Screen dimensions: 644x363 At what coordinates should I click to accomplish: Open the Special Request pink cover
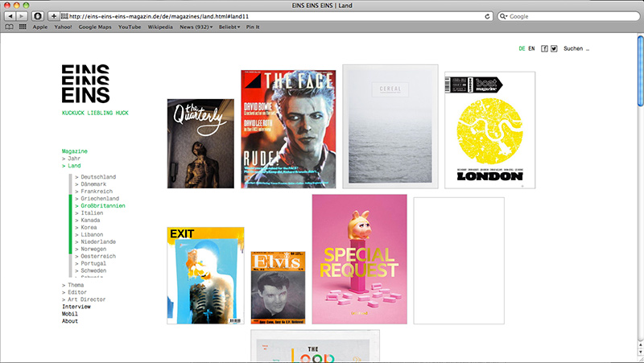[359, 259]
